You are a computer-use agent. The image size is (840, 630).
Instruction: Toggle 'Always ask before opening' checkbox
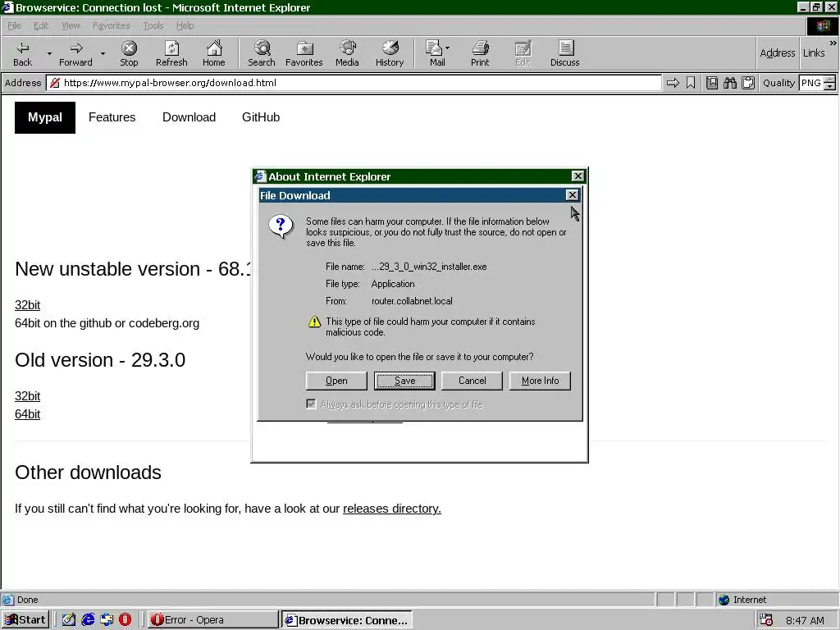[x=311, y=404]
